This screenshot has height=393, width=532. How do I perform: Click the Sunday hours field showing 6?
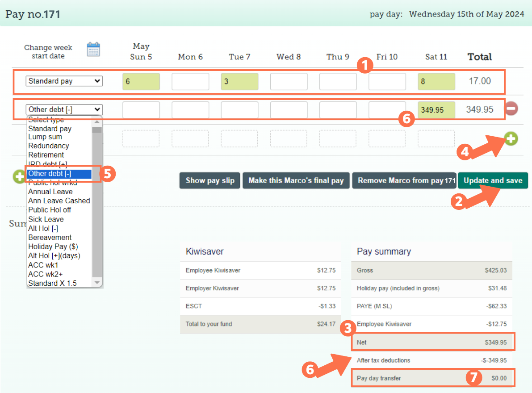click(141, 81)
